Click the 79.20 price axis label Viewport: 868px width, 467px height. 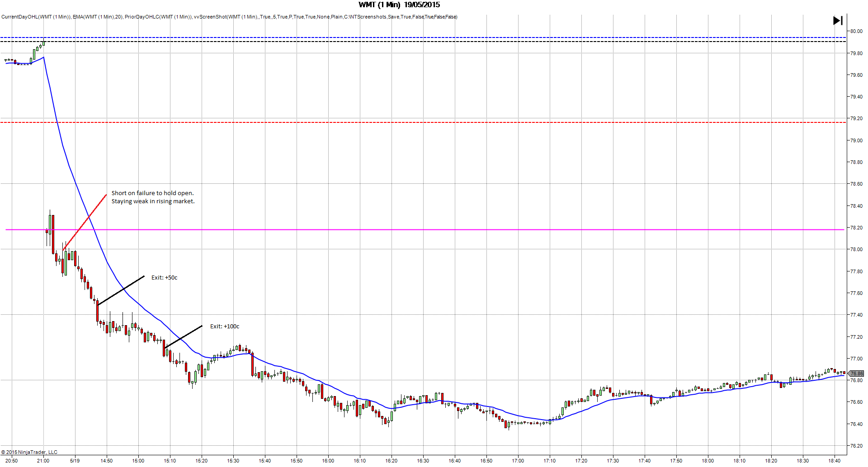point(856,119)
